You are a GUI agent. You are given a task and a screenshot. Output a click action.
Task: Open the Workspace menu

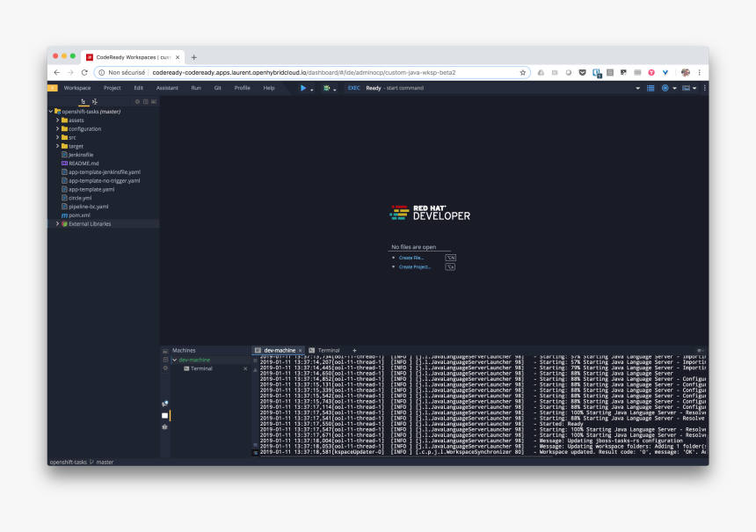tap(77, 88)
